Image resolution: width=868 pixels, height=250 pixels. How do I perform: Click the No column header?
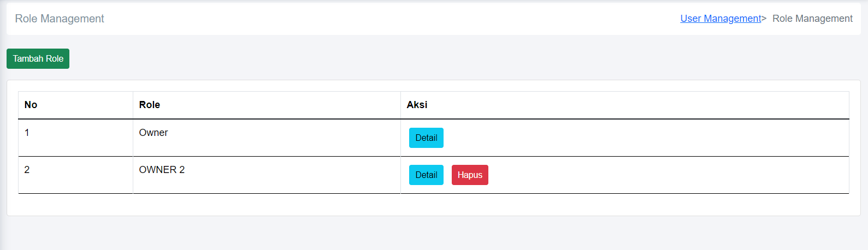point(31,105)
